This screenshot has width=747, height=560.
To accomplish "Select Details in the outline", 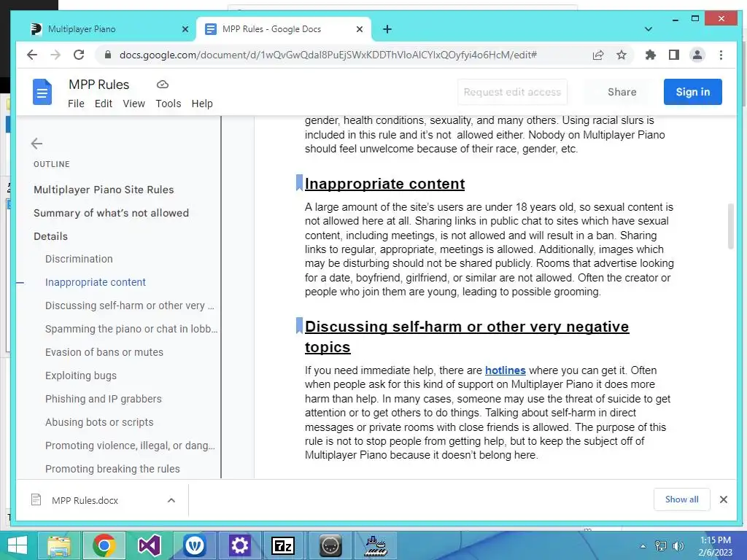I will pos(50,236).
